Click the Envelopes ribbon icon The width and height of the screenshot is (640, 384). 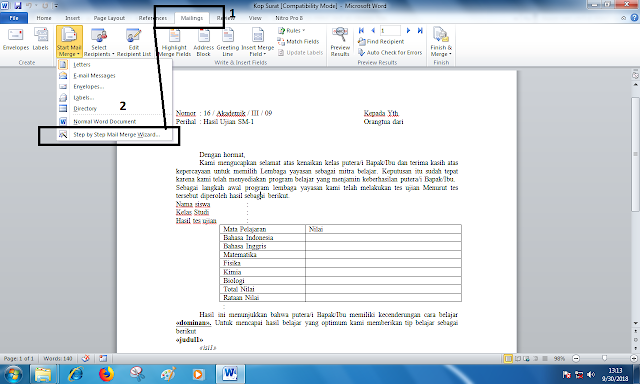[x=16, y=40]
